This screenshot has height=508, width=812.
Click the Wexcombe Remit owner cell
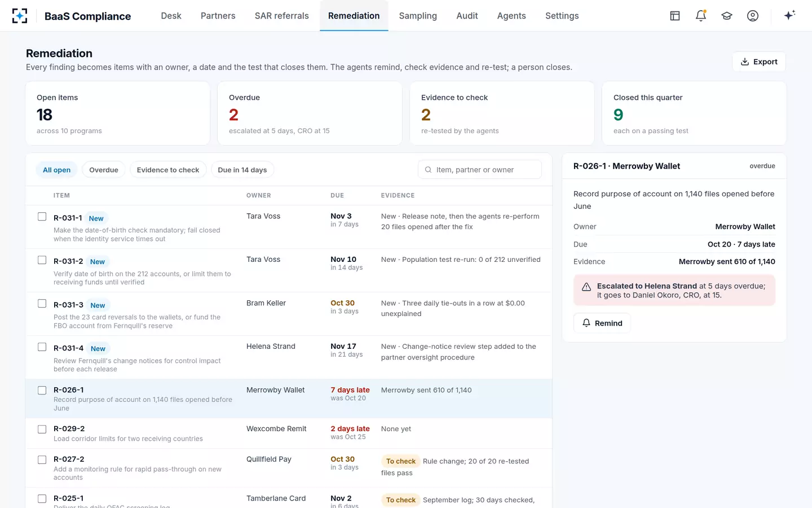tap(276, 429)
